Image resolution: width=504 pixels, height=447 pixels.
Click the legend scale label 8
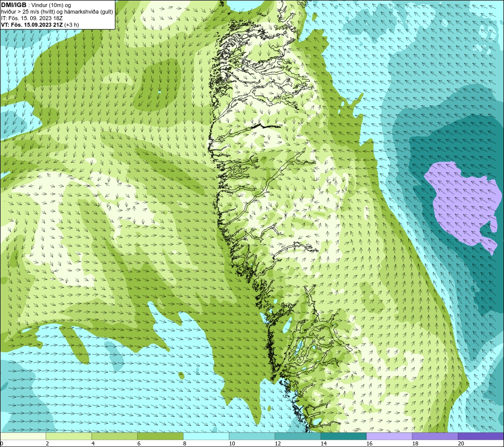pos(185,443)
